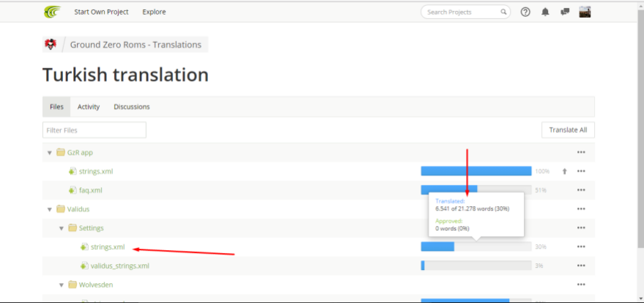Open the more options menu for Settings folder
Screen dimensions: 644x303
581,228
